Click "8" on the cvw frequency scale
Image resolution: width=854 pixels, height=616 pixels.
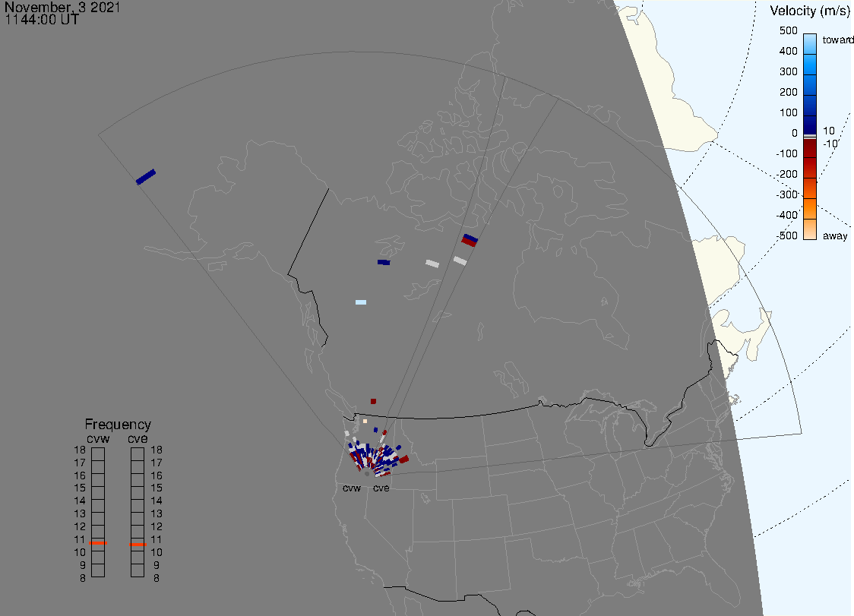click(83, 579)
